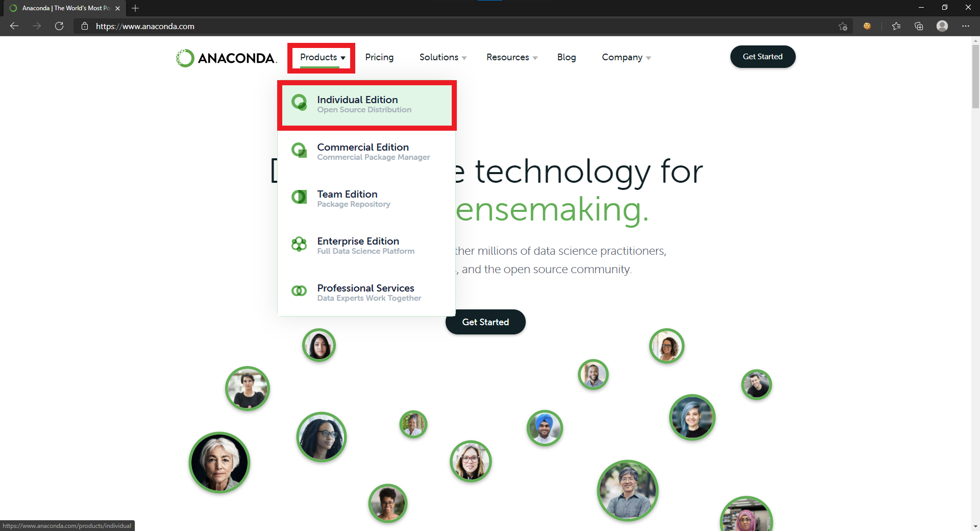Viewport: 980px width, 531px height.
Task: Click the scrollbar down arrow
Action: click(x=975, y=526)
